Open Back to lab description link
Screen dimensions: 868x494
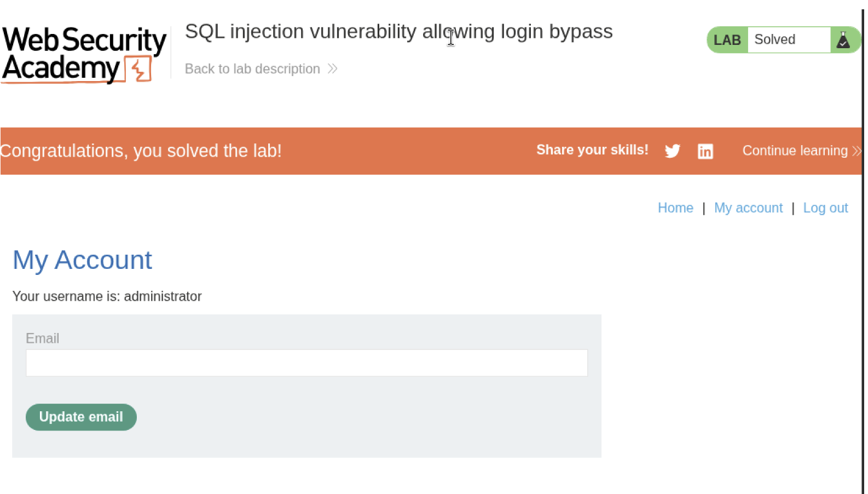tap(252, 69)
